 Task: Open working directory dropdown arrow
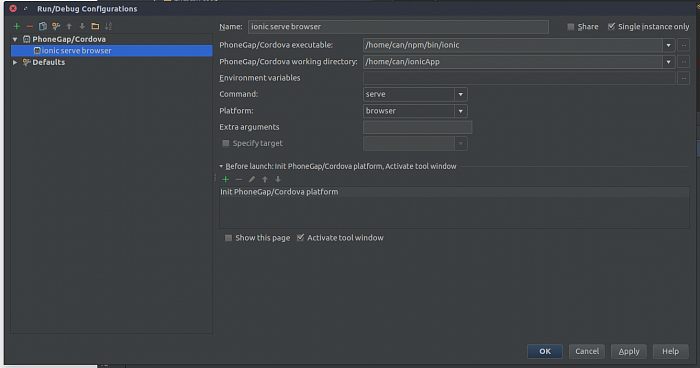(668, 62)
